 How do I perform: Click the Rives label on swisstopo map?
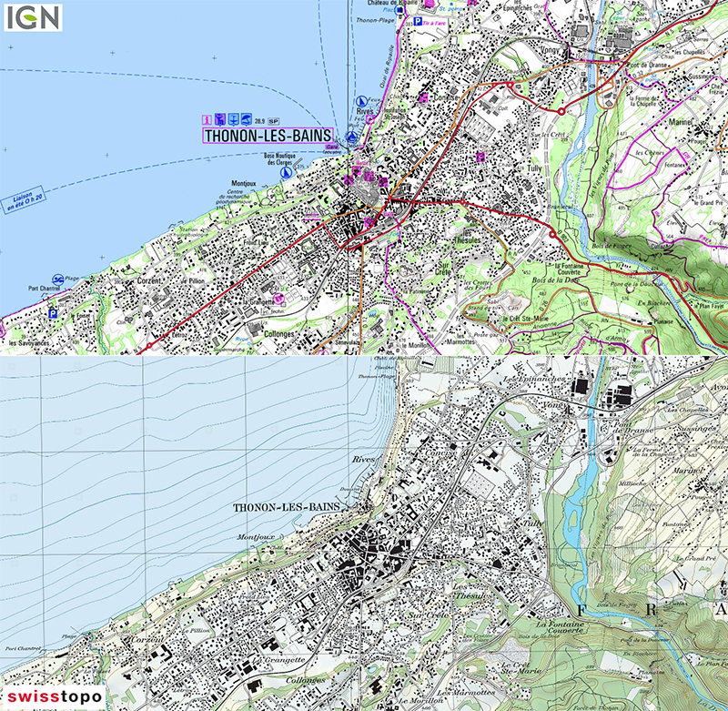click(361, 460)
